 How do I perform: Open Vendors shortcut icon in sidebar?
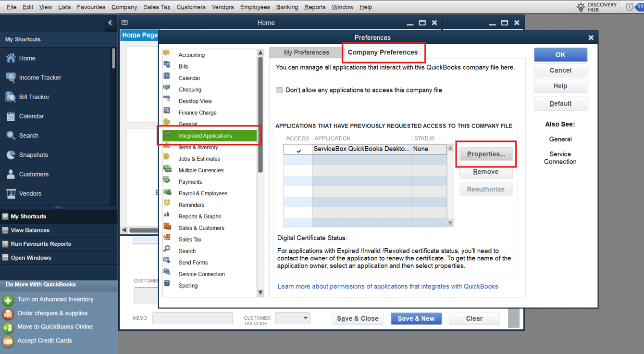(11, 193)
